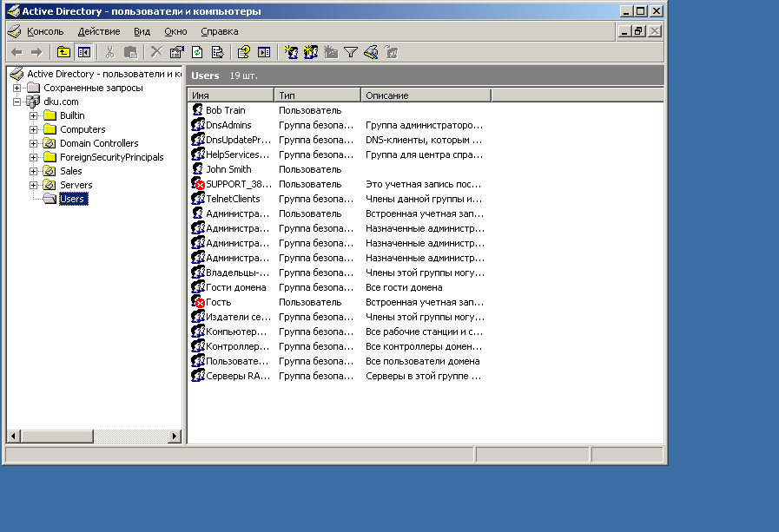Select the SUPPORT_38… account row
Screen dimensions: 779x532
[337, 184]
